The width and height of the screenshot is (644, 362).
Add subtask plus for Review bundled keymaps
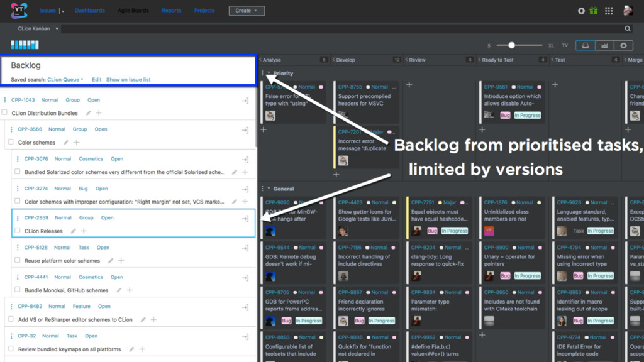pos(142,349)
